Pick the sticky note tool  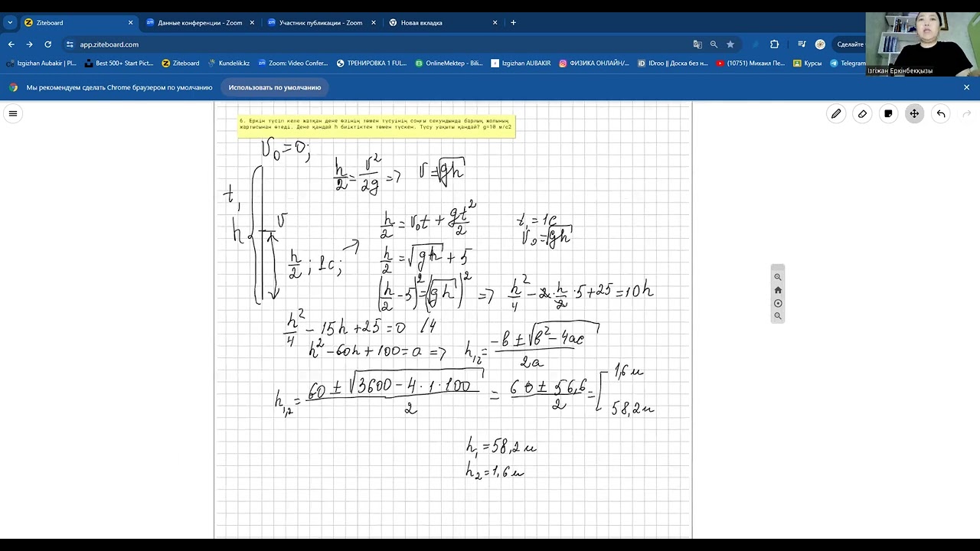point(888,114)
